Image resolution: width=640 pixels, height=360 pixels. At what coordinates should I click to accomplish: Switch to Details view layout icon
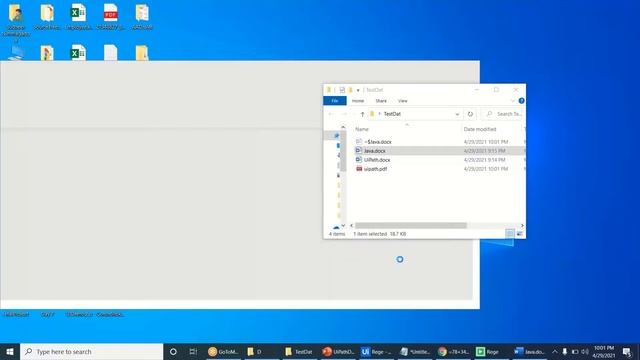[510, 234]
